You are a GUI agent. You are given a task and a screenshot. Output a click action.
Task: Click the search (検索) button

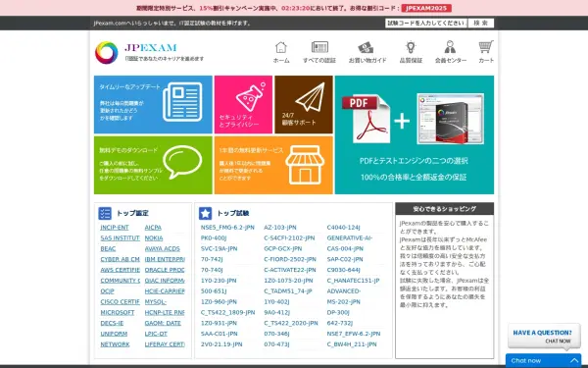point(480,23)
